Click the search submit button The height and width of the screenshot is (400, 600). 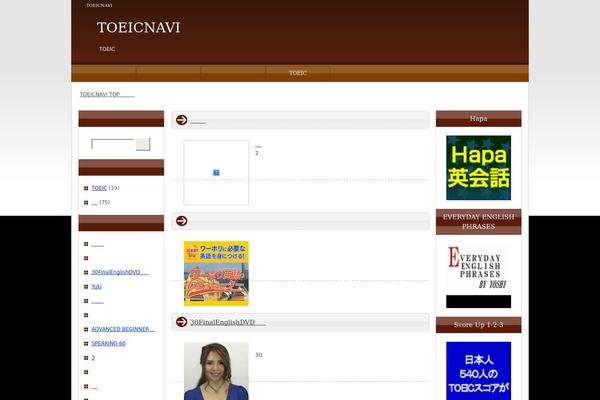(x=143, y=144)
